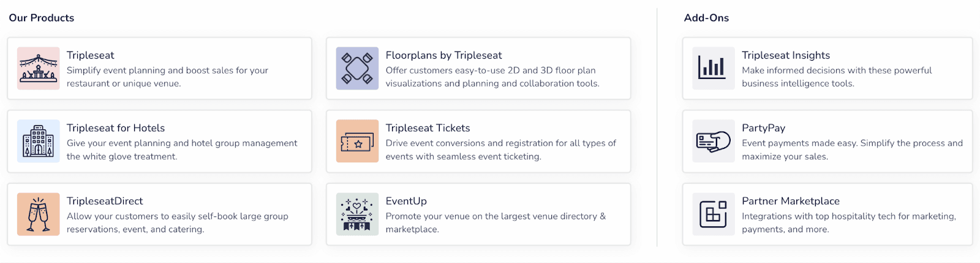Select the Tripleseat Insights add-on title
This screenshot has width=980, height=263.
coord(786,55)
